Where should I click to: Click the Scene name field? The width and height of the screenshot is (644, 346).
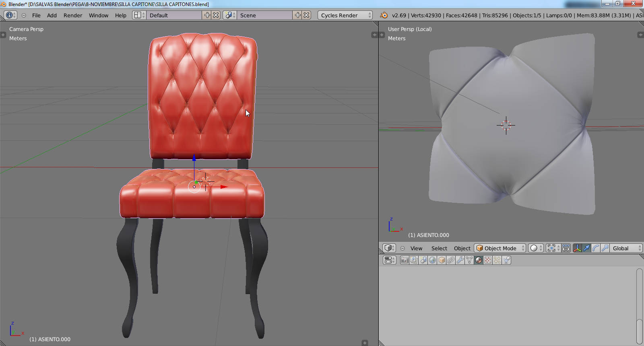click(x=265, y=15)
